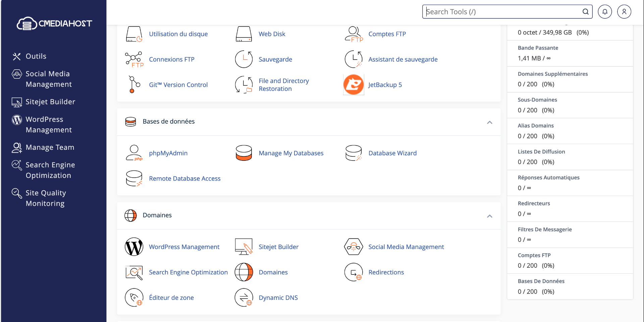Open the Git Version Control link

pyautogui.click(x=178, y=85)
